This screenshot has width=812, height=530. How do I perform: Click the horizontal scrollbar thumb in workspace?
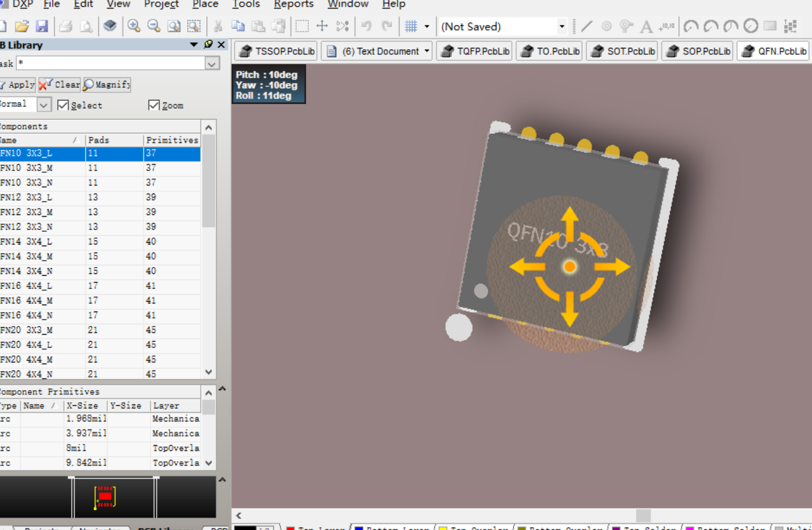point(643,515)
